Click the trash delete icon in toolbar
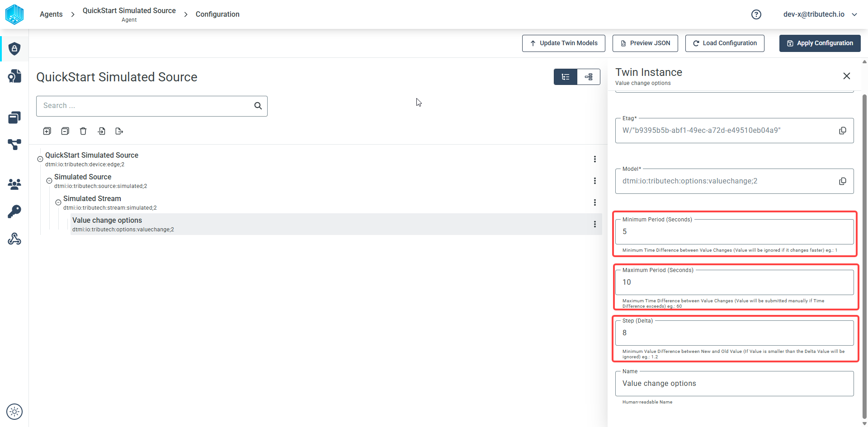The width and height of the screenshot is (868, 427). pos(83,131)
